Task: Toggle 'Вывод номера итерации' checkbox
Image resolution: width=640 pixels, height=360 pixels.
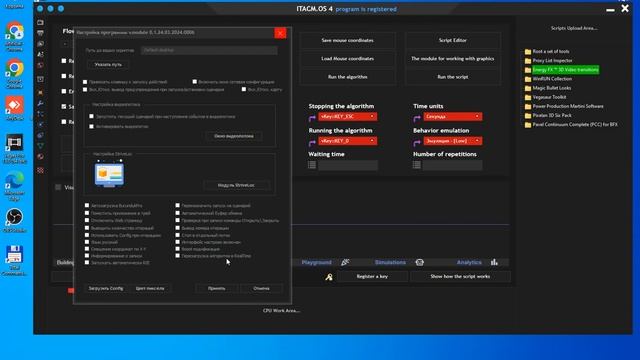Action: pos(178,228)
